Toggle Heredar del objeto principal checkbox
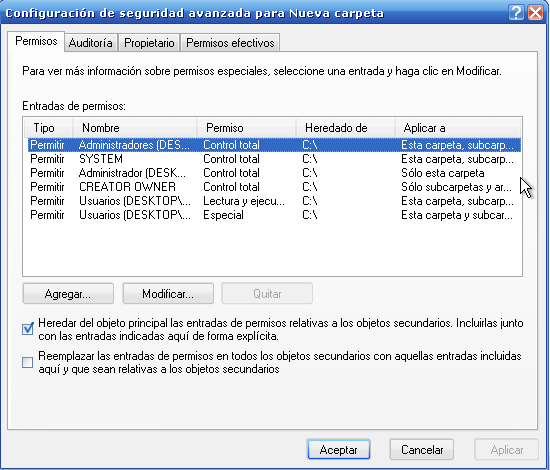 (x=28, y=329)
